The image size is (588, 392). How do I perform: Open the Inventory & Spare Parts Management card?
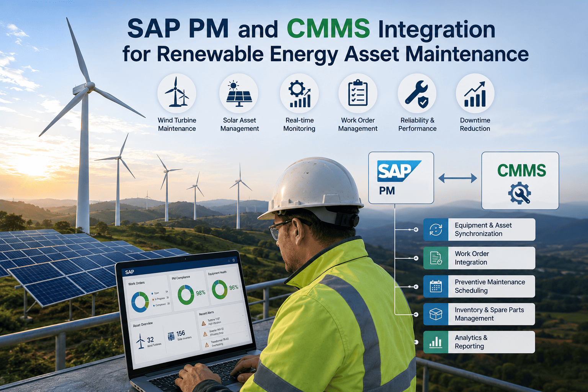pos(479,314)
